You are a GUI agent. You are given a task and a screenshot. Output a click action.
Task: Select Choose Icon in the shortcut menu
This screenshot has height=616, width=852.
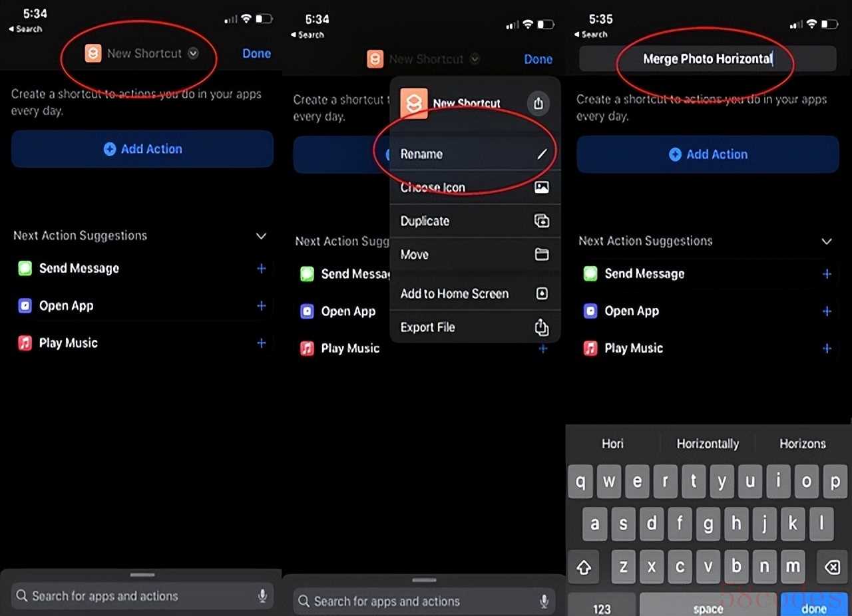(475, 188)
